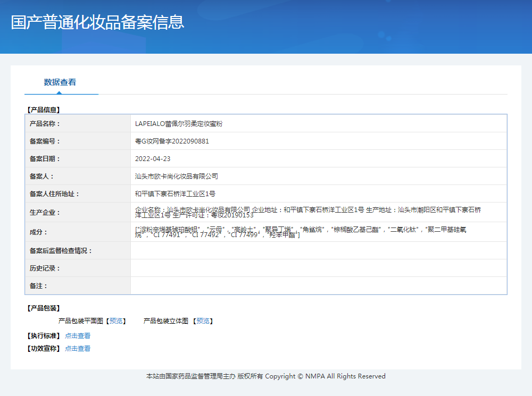Click the 产品名称 row label
Viewport: 532px width, 396px height.
coord(45,124)
